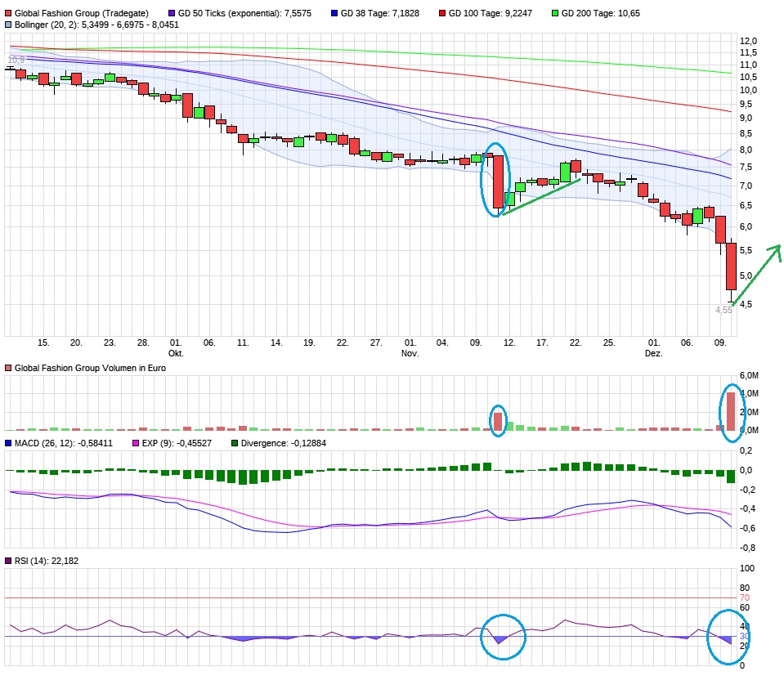The height and width of the screenshot is (676, 784).
Task: Select the 'EXP (9): -0,45527' label
Action: [x=177, y=443]
